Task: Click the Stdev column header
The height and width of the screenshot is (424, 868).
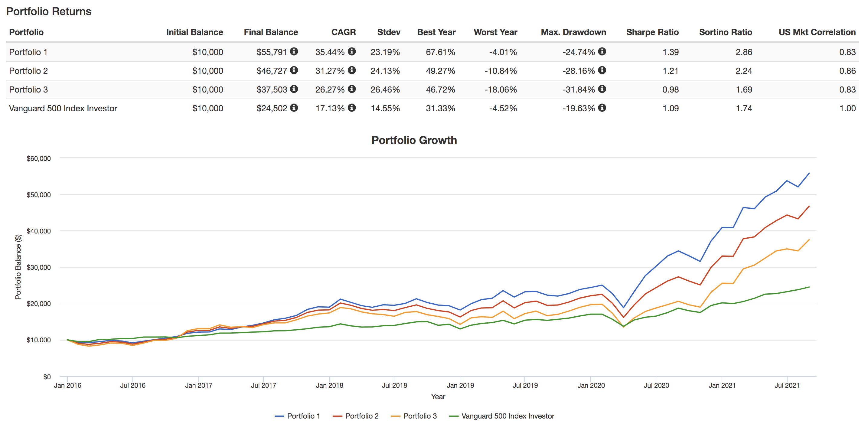Action: (389, 32)
